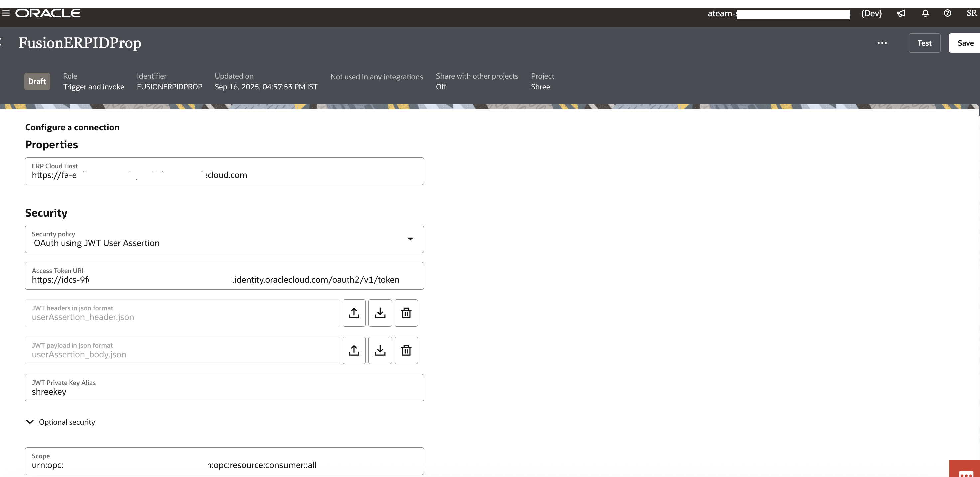
Task: Click the announcements megaphone icon
Action: pyautogui.click(x=901, y=13)
